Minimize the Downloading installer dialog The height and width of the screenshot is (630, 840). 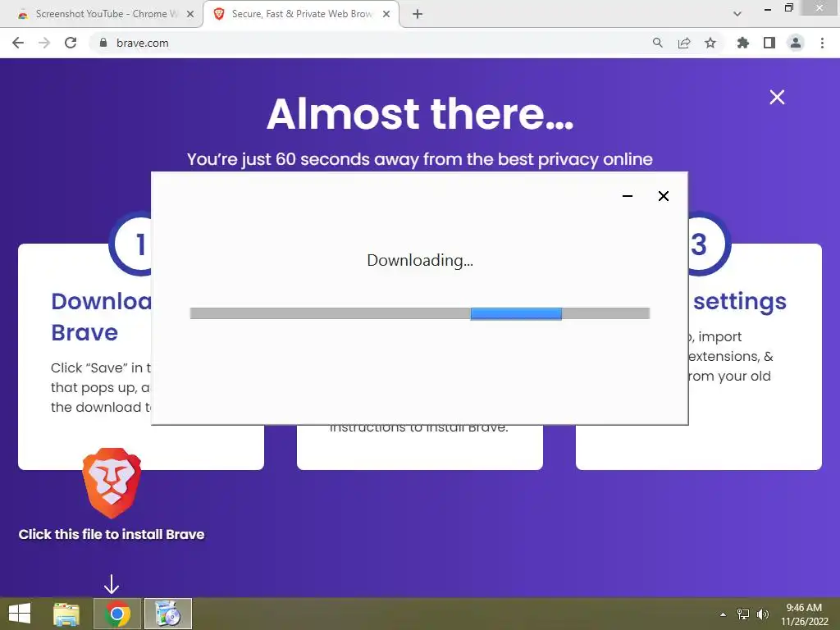tap(628, 196)
